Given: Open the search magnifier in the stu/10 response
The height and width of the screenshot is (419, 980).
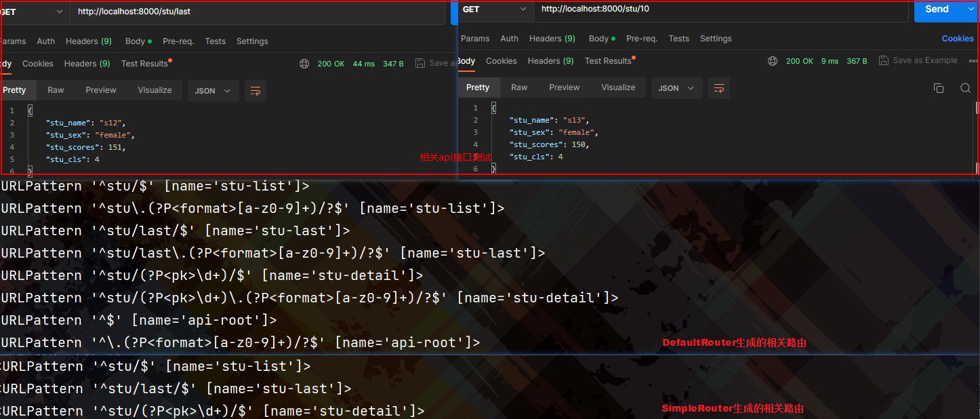Looking at the screenshot, I should point(966,88).
